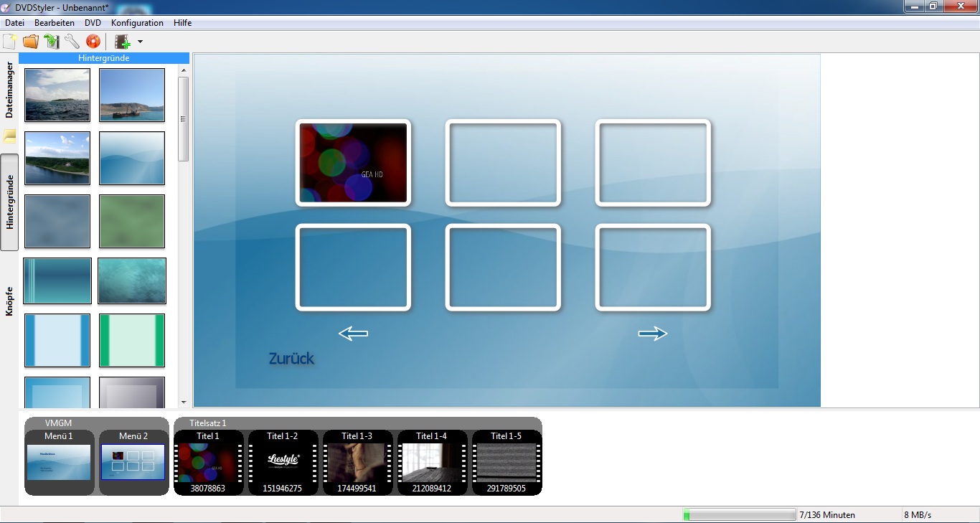Click the New project toolbar icon
This screenshot has width=980, height=523.
(10, 42)
